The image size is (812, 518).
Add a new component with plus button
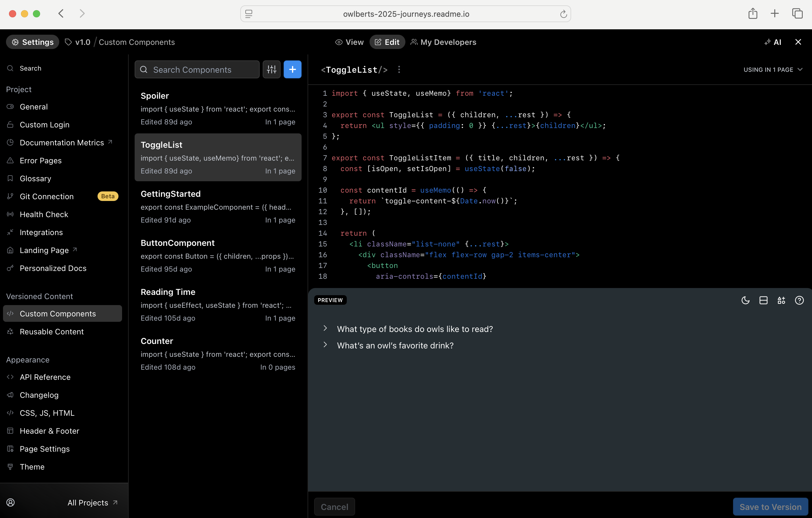292,69
